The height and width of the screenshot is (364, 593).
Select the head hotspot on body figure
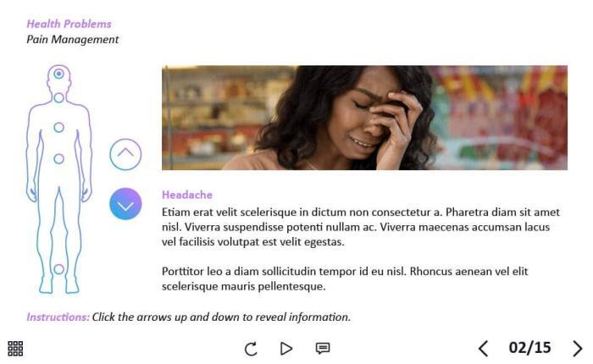58,74
